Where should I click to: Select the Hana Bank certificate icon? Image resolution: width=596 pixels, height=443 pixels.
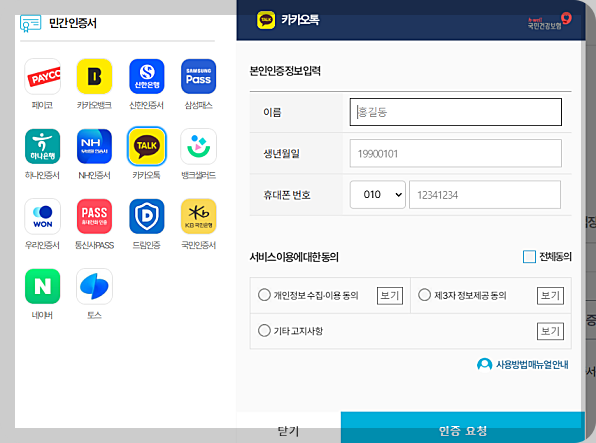click(x=43, y=146)
